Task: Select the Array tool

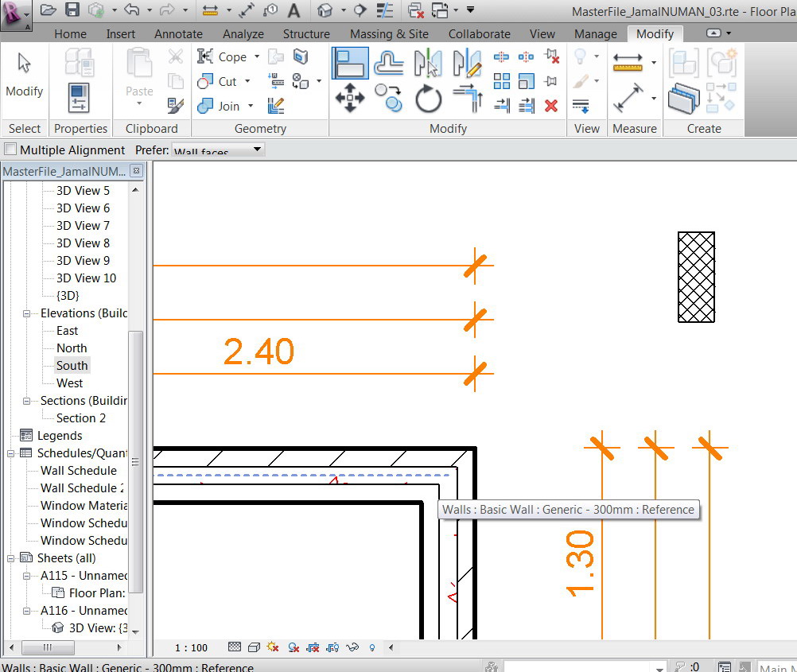Action: point(502,81)
